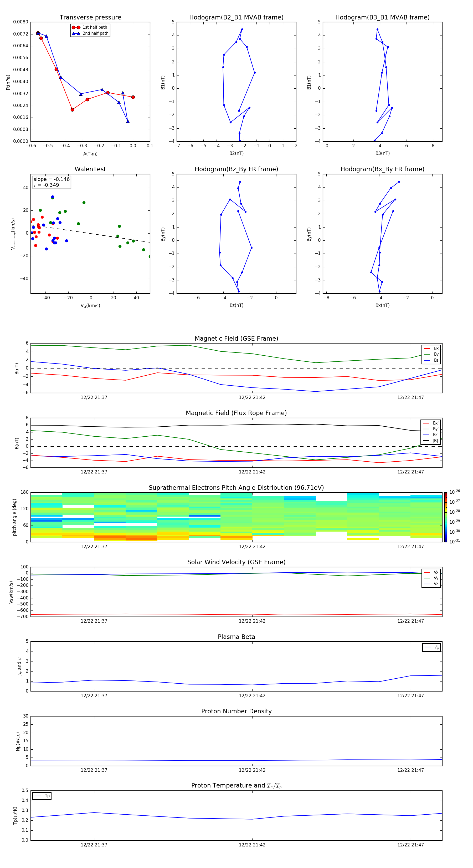Click the 'Plasma Beta' plot title
This screenshot has height=868, width=473.
tap(236, 637)
